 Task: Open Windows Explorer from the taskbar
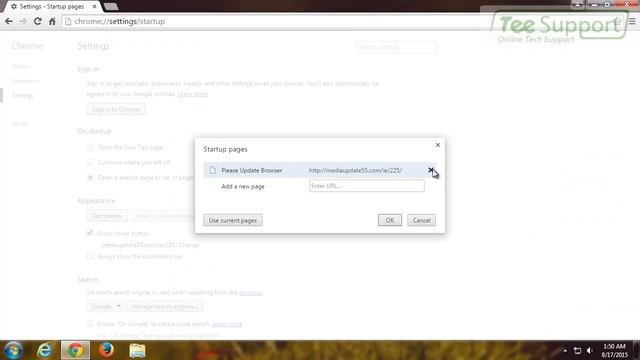pos(137,350)
